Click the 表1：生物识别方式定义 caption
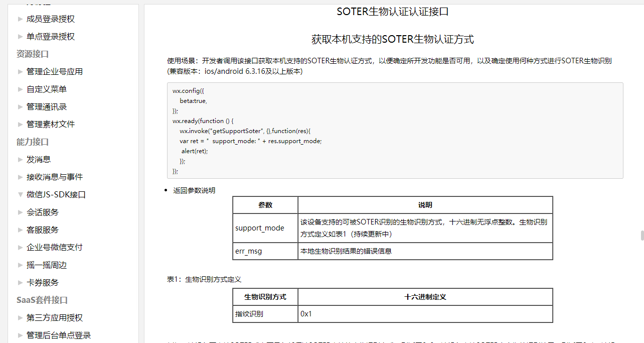644x343 pixels. 204,279
